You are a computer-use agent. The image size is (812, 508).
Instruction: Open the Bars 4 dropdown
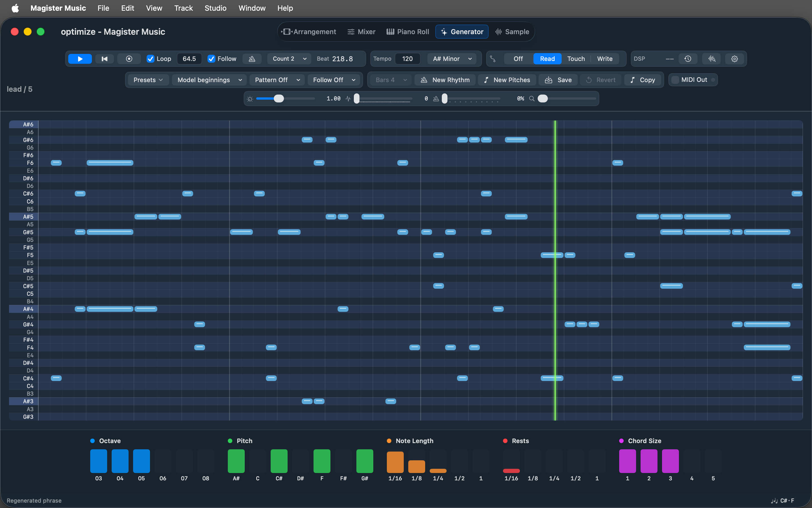[x=391, y=80]
